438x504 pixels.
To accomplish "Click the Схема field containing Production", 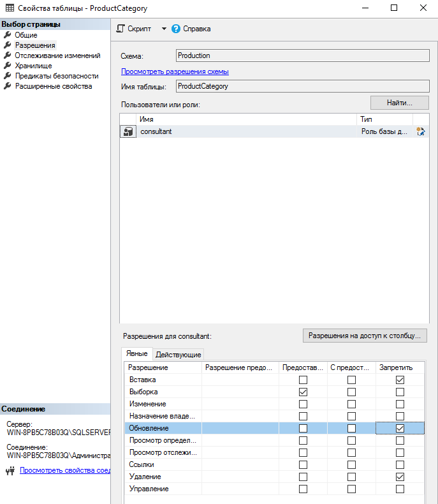I will [302, 56].
